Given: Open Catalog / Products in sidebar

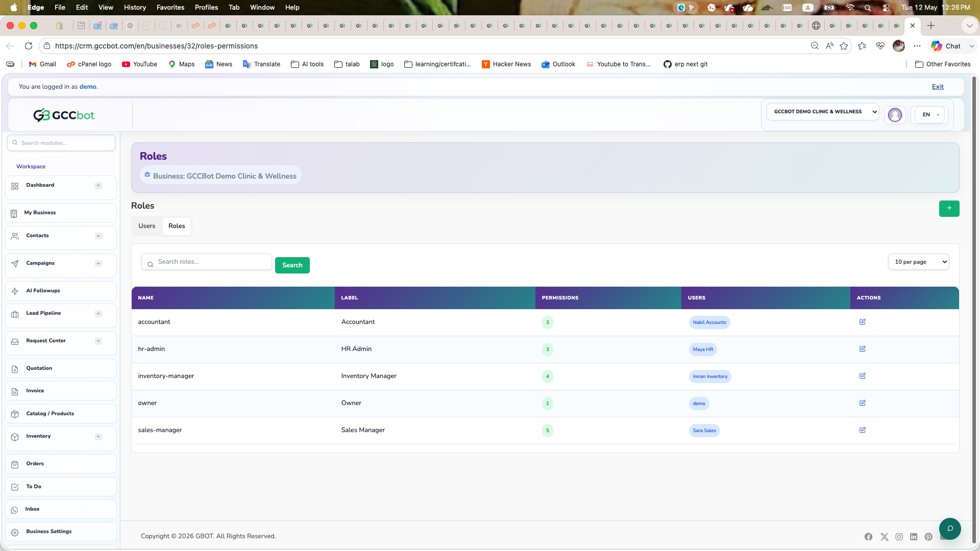Looking at the screenshot, I should [61, 414].
